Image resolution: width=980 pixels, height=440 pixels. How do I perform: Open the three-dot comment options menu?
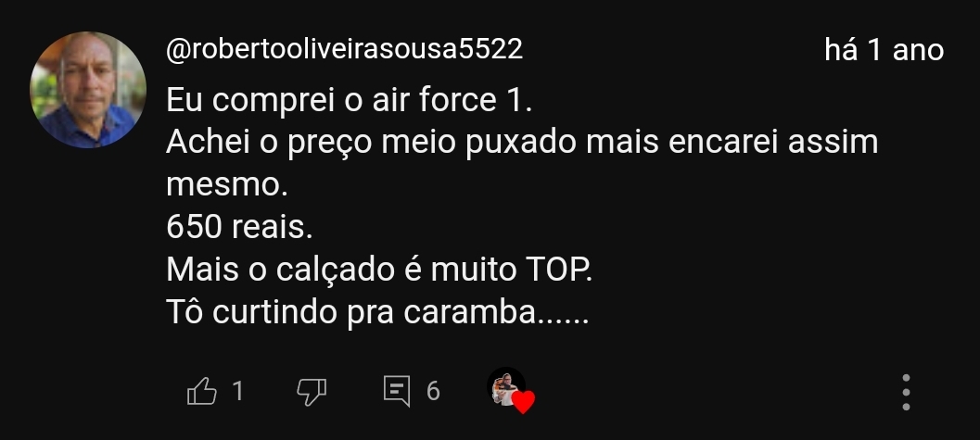click(x=906, y=392)
